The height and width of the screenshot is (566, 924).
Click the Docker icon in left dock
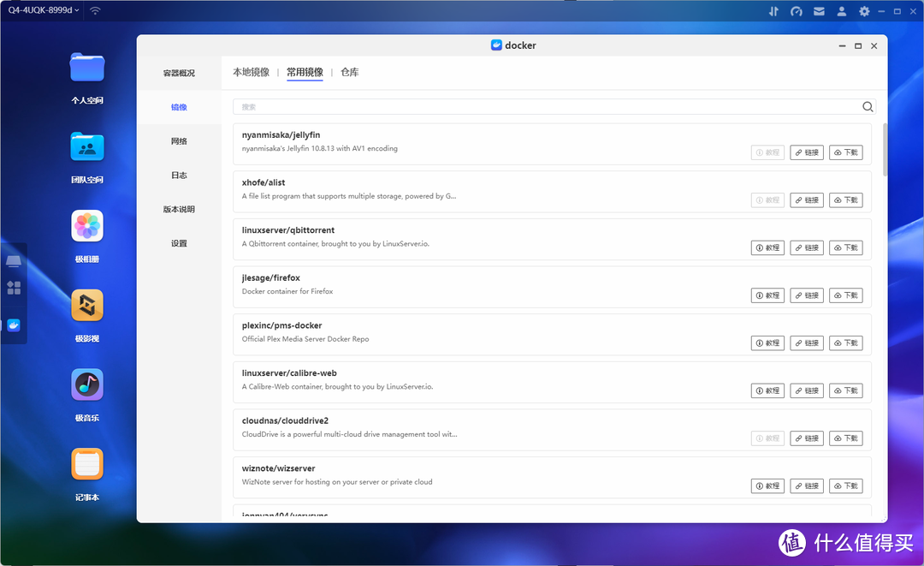14,325
